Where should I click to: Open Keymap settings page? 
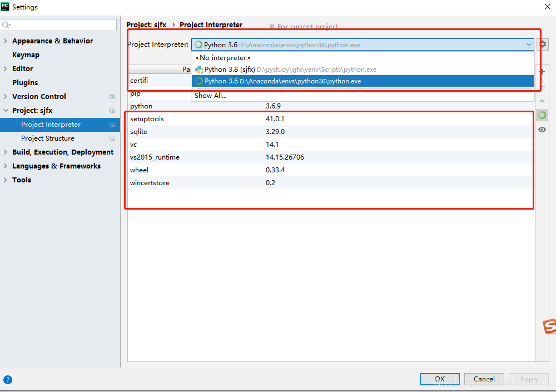(26, 55)
